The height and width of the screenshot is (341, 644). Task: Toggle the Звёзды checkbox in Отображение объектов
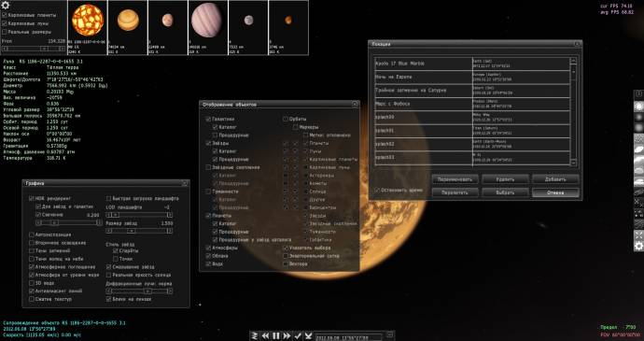click(x=208, y=143)
